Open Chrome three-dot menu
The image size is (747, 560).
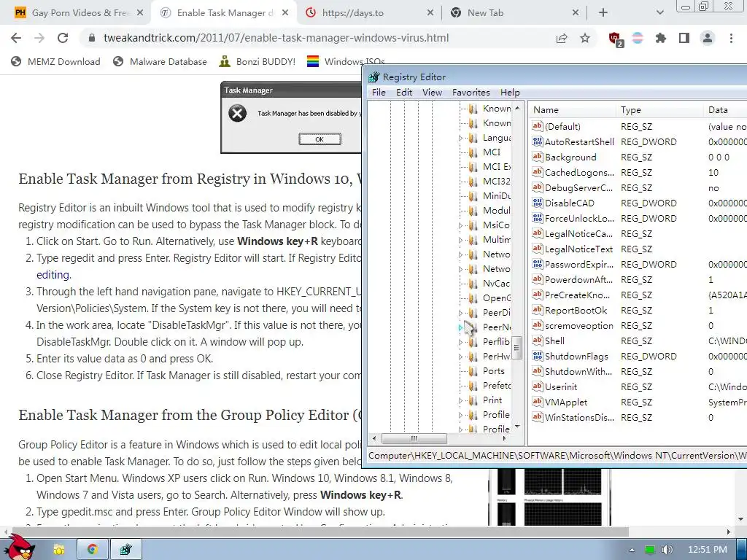(x=731, y=38)
